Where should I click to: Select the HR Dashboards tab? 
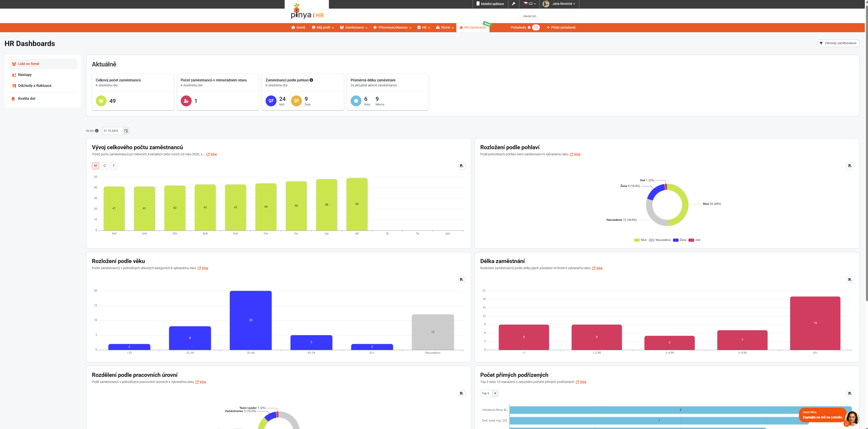[x=473, y=28]
